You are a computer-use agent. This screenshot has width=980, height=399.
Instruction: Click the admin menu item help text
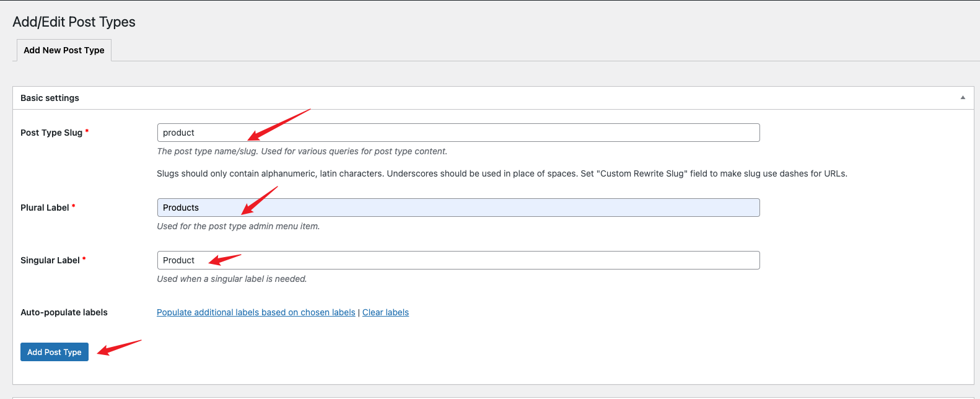click(x=238, y=226)
